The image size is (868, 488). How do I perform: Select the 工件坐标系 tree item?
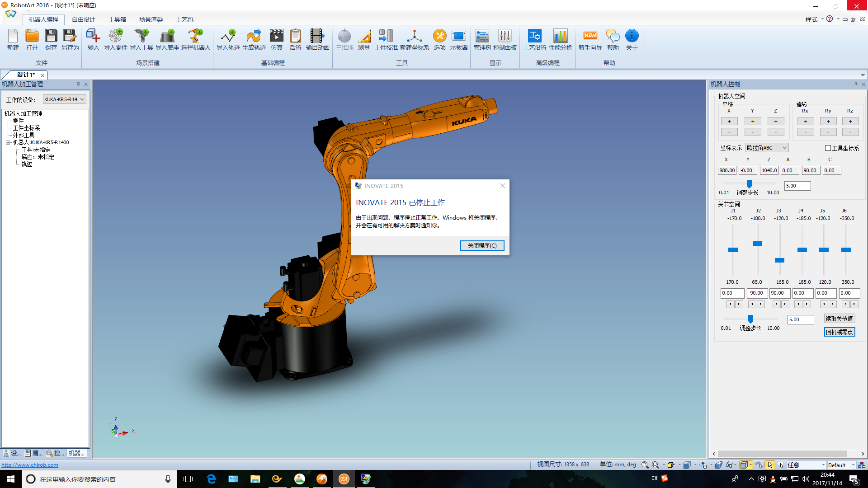point(26,128)
